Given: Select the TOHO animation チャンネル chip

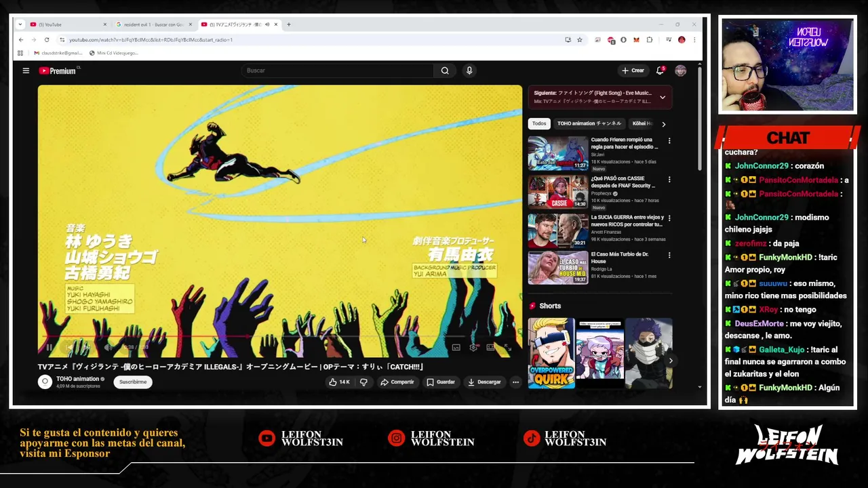Looking at the screenshot, I should (x=589, y=123).
